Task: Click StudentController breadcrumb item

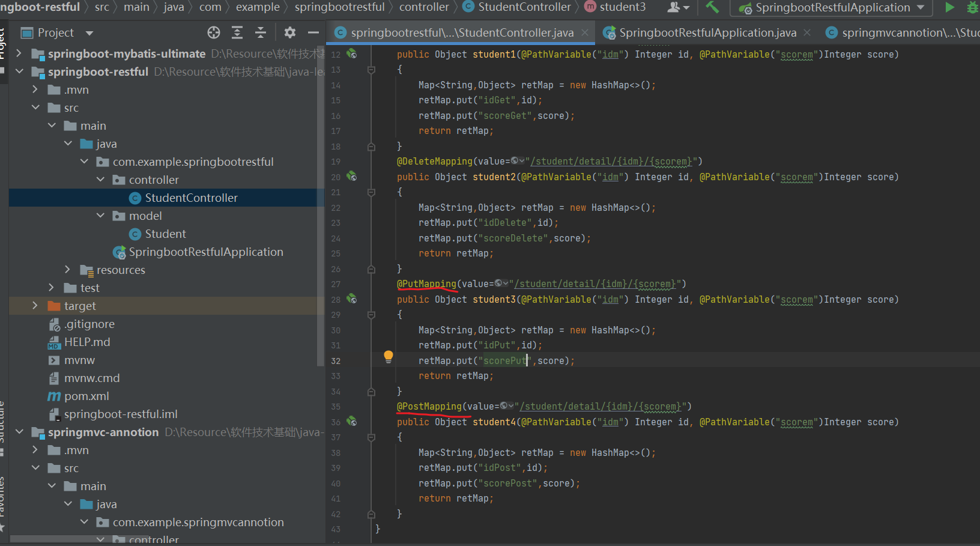Action: pyautogui.click(x=517, y=7)
